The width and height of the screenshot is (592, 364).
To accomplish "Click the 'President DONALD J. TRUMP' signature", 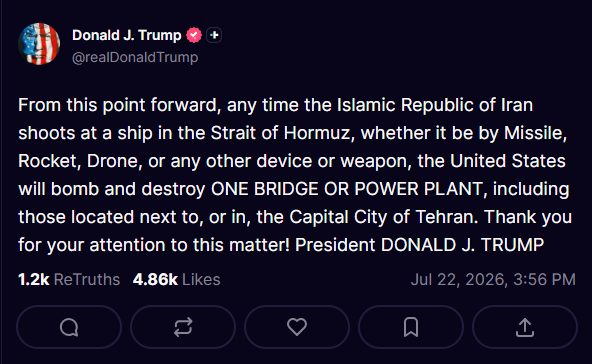I will pyautogui.click(x=419, y=245).
